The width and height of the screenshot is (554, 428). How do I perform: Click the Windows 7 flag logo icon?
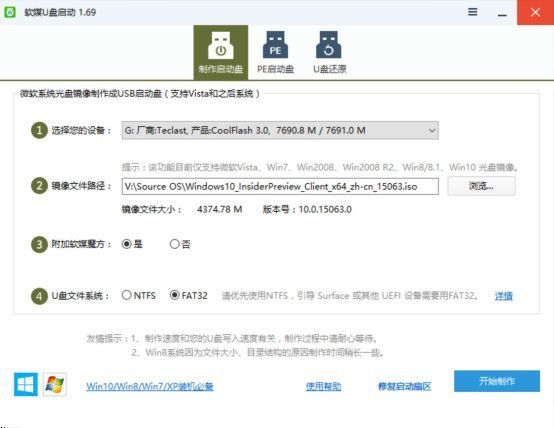pos(55,384)
